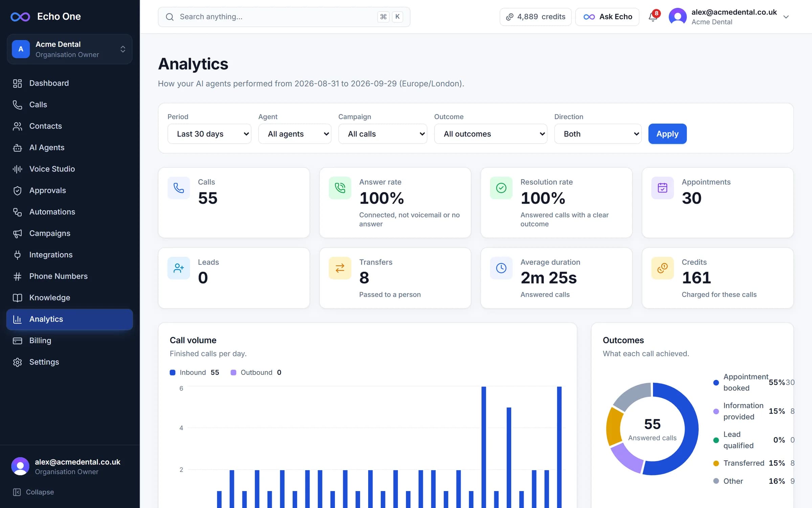Click the Contacts people icon
The image size is (812, 508).
[17, 126]
